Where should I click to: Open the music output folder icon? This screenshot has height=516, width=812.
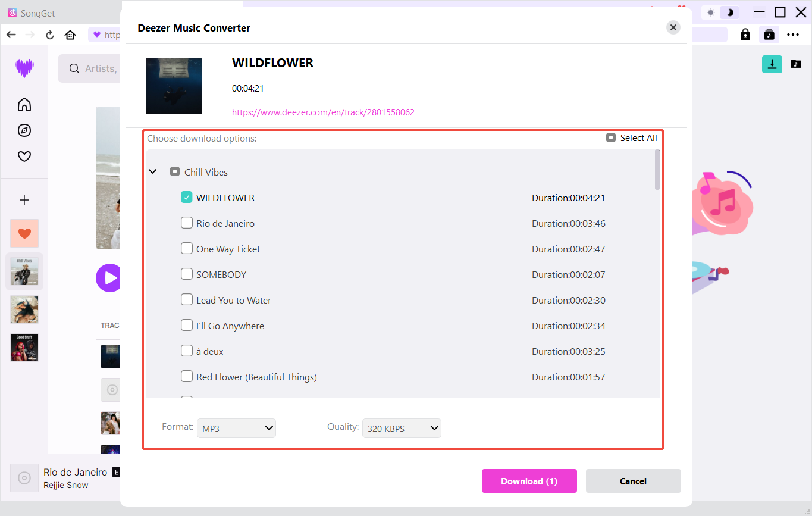tap(795, 64)
